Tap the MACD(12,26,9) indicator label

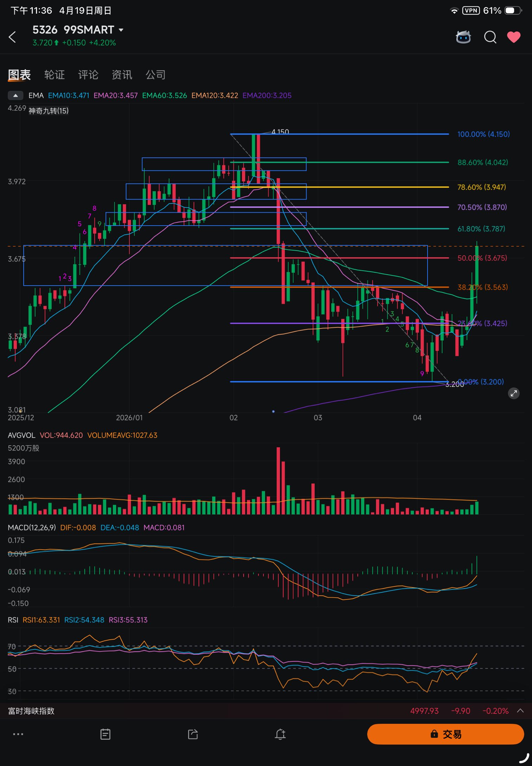(x=32, y=528)
